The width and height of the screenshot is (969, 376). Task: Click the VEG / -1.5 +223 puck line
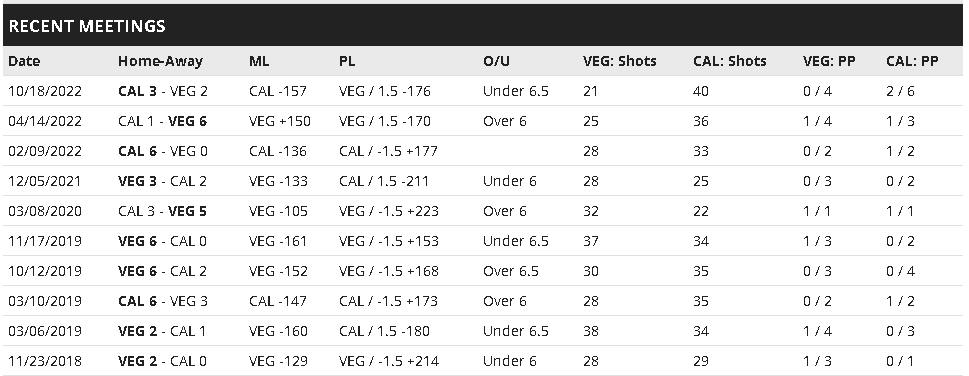click(389, 212)
